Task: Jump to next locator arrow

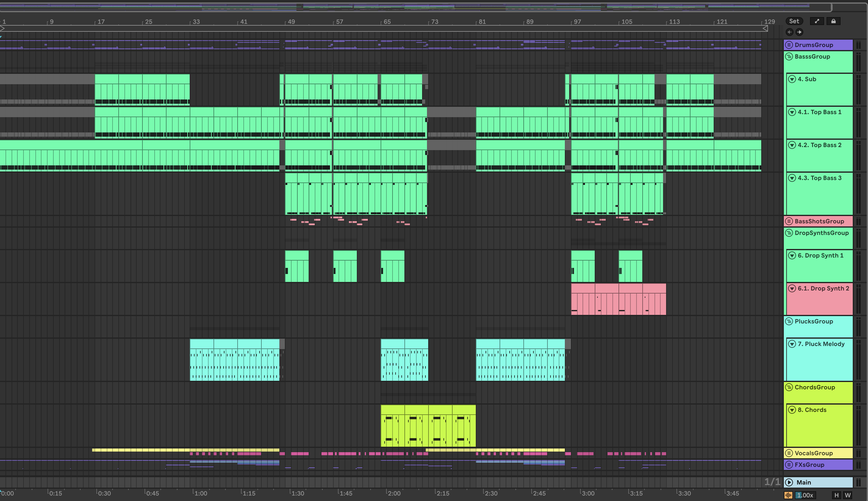Action: 799,32
